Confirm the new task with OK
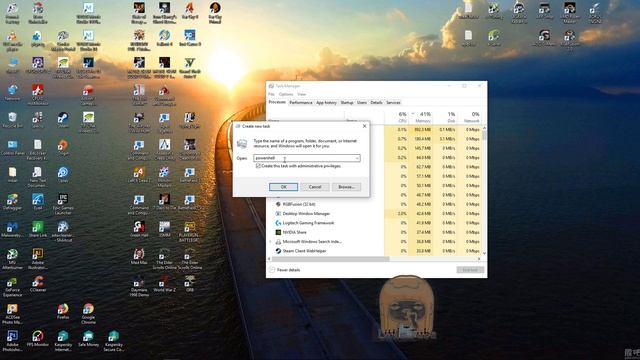640x360 pixels. click(283, 187)
